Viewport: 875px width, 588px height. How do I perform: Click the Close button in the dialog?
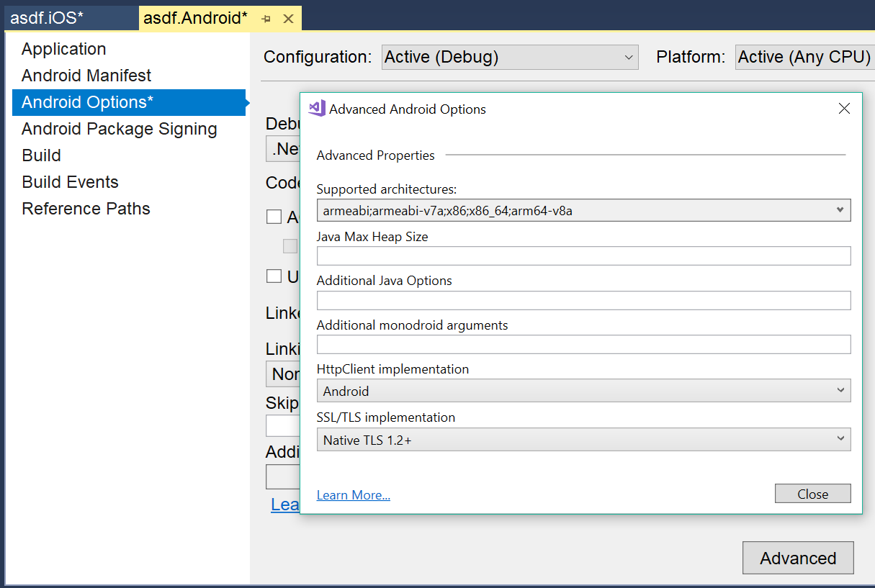[x=813, y=494]
